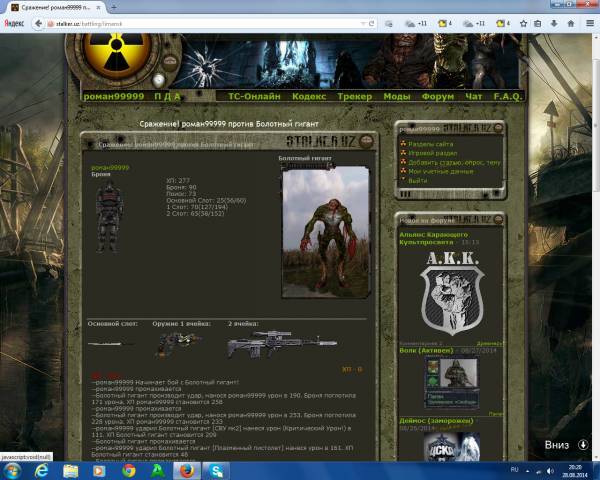Open the Деймос (заморожен) forum post
The height and width of the screenshot is (480, 600).
coord(436,421)
